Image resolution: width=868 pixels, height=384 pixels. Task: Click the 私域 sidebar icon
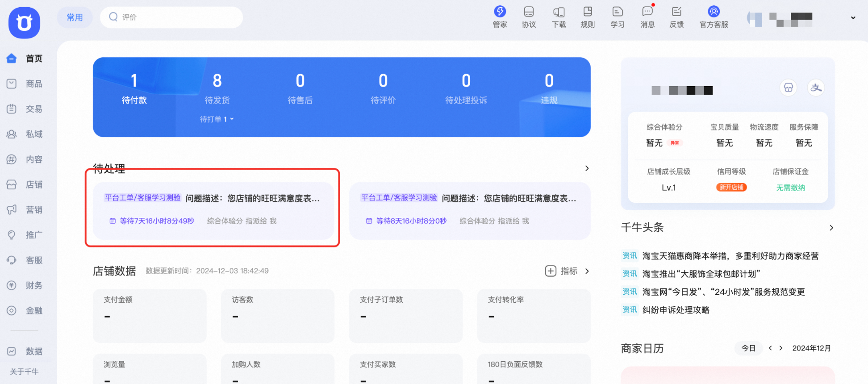tap(12, 134)
